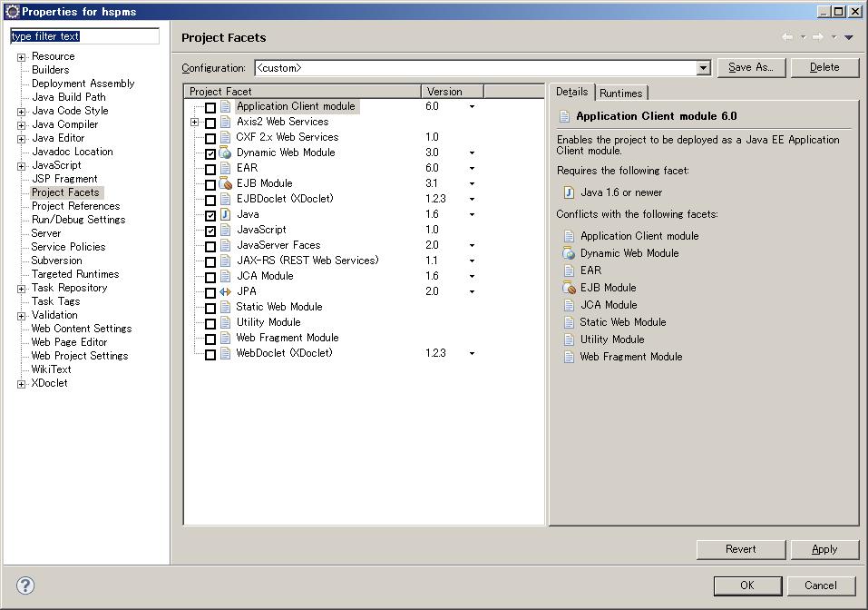Click the JavaScript facet document icon
Image resolution: width=868 pixels, height=610 pixels.
225,230
